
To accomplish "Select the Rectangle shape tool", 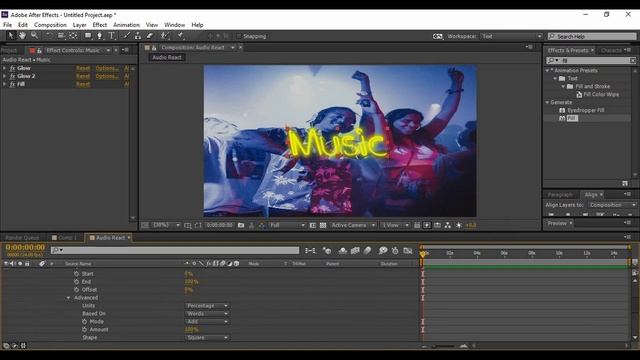I will click(88, 36).
